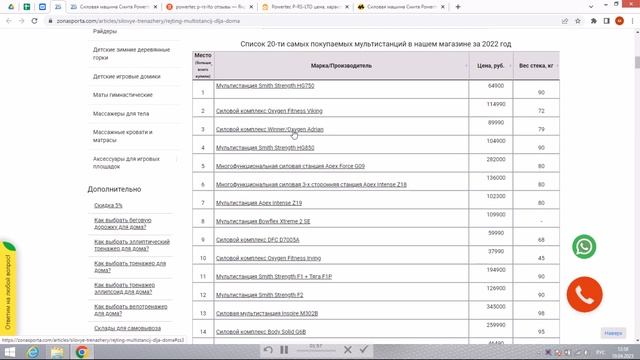Image resolution: width=640 pixels, height=360 pixels.
Task: Open the Smith Strength HG750 product link
Action: tap(265, 86)
